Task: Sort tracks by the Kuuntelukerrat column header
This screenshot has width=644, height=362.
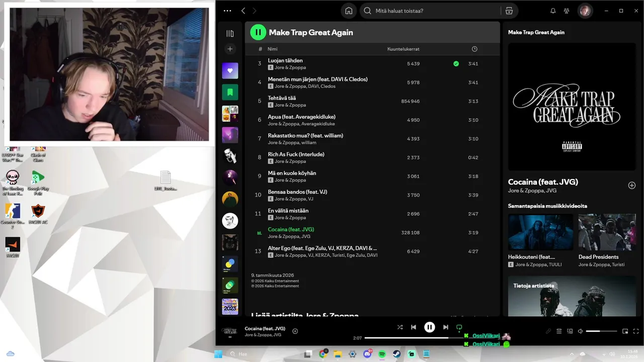Action: [x=404, y=49]
